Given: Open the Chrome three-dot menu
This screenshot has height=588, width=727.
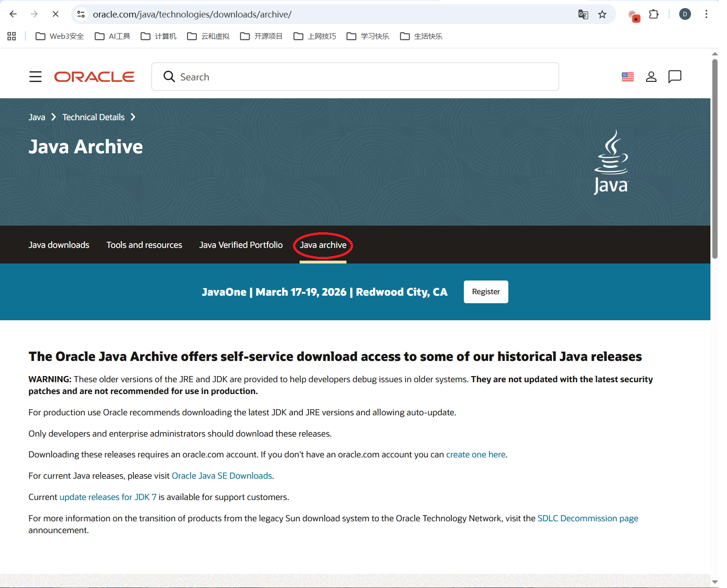Looking at the screenshot, I should tap(706, 14).
